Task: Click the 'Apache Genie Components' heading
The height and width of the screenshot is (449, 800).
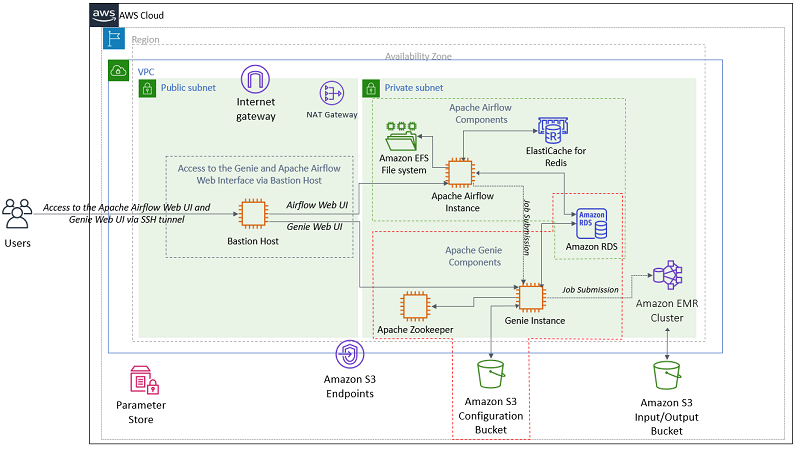Action: [x=474, y=256]
